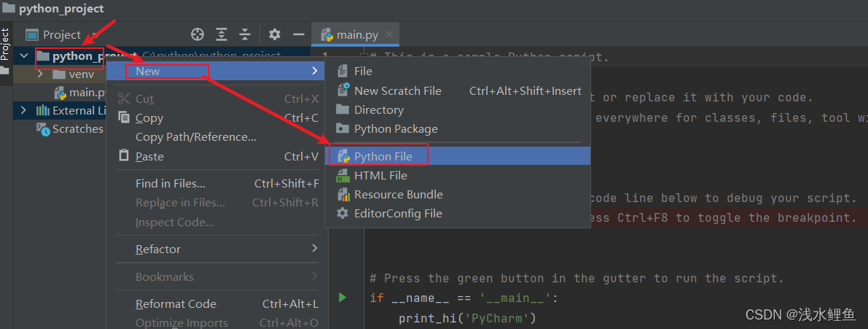The height and width of the screenshot is (329, 868).
Task: Select New Scratch File entry
Action: [457, 90]
